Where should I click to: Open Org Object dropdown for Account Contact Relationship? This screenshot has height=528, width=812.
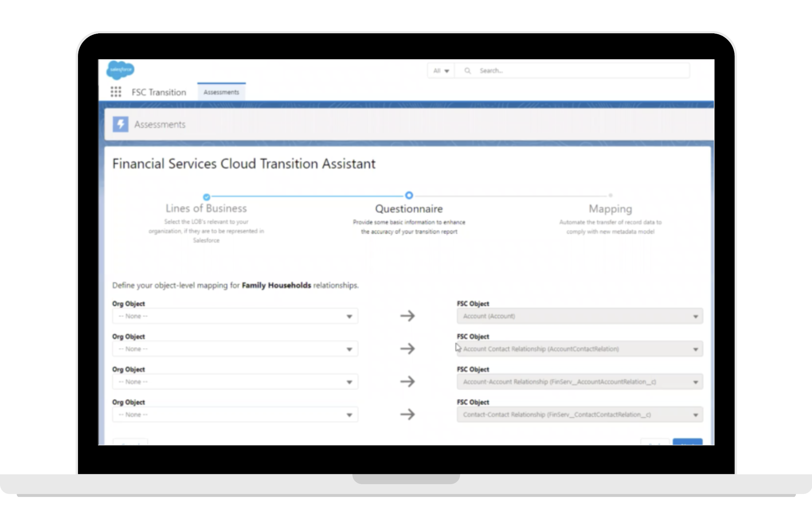[x=235, y=349]
